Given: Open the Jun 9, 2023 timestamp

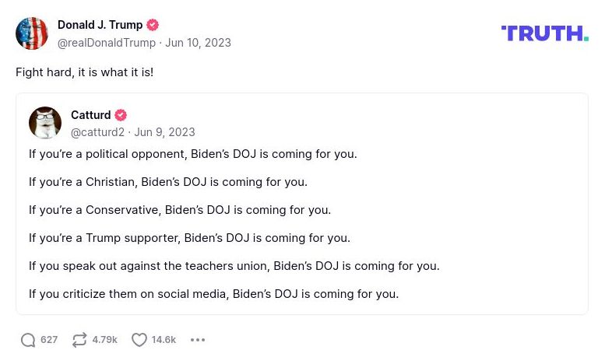Looking at the screenshot, I should tap(164, 132).
